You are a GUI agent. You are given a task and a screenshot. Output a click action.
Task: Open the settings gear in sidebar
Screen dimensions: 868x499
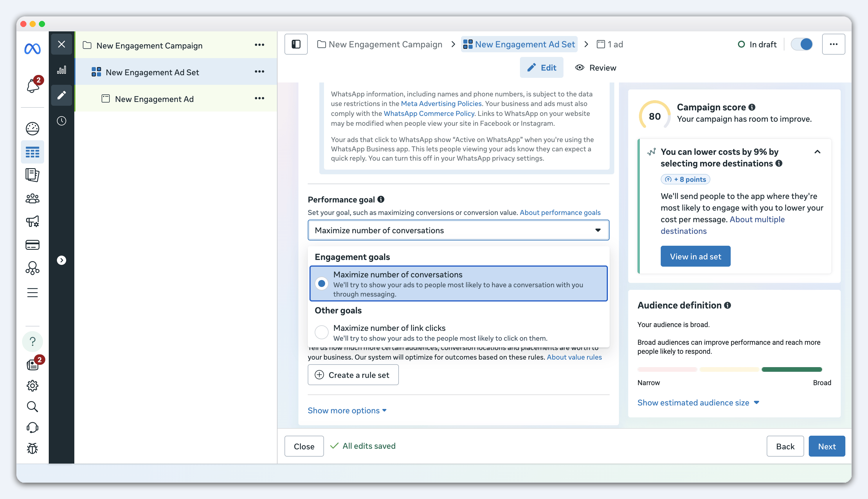click(33, 385)
